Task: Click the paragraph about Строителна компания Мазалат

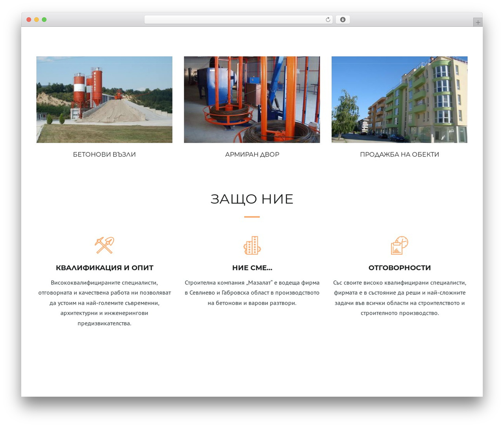Action: coord(252,293)
